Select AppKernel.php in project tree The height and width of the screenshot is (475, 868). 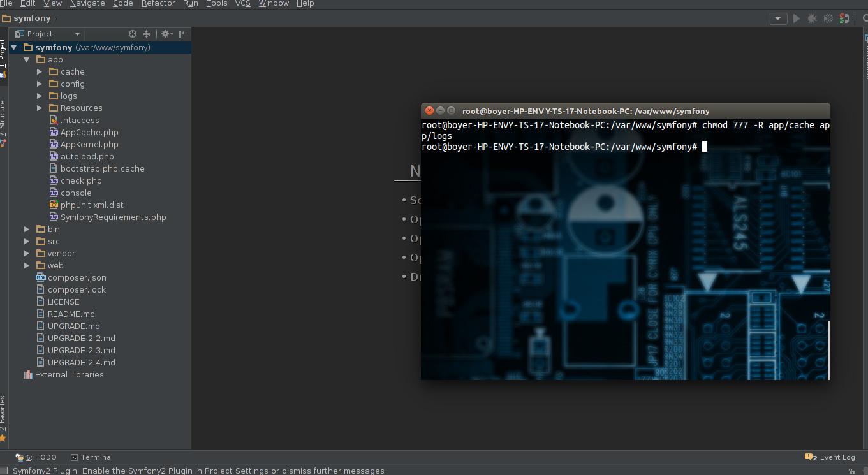click(x=89, y=144)
